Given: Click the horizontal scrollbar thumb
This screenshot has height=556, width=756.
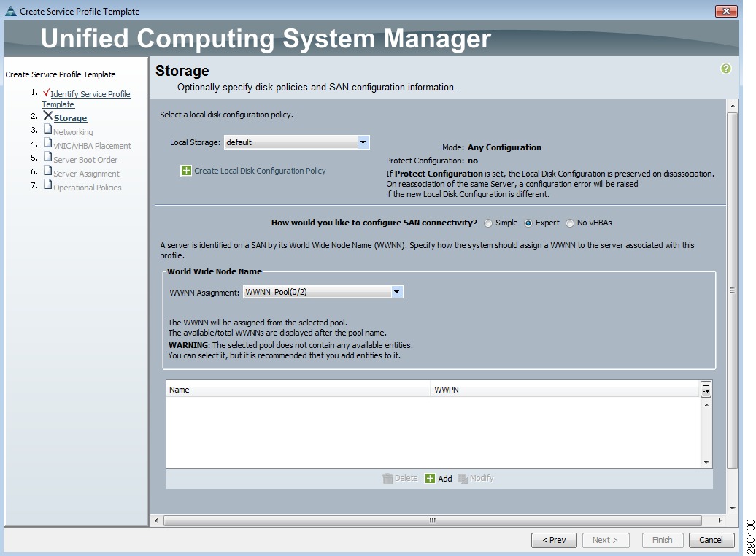Looking at the screenshot, I should (433, 521).
